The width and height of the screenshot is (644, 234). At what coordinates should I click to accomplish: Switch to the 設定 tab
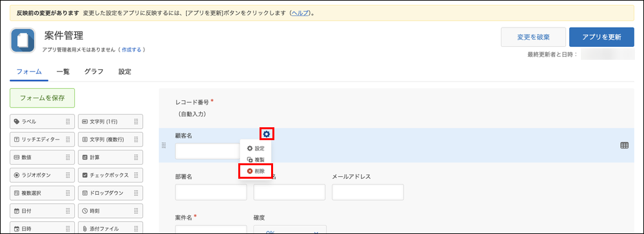click(x=125, y=71)
